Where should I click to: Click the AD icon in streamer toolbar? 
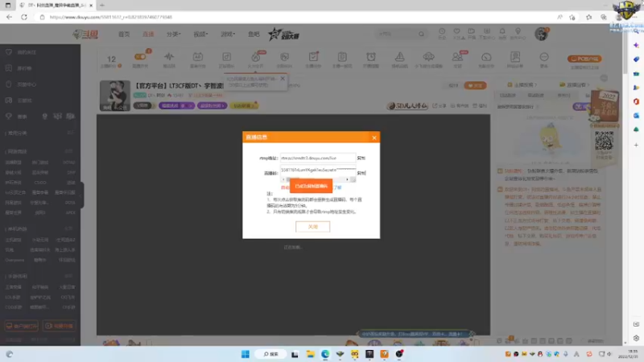197,57
